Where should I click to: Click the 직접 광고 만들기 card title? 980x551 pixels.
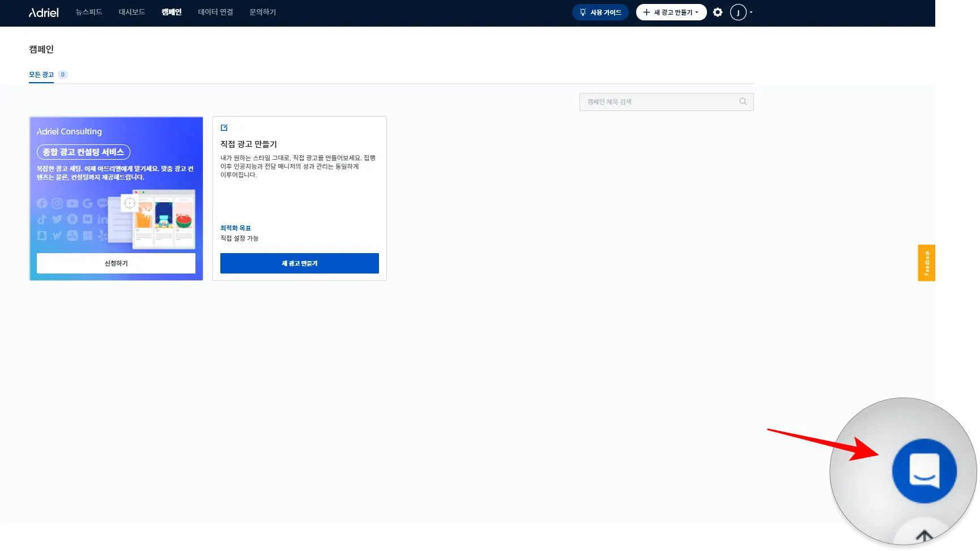[x=249, y=144]
